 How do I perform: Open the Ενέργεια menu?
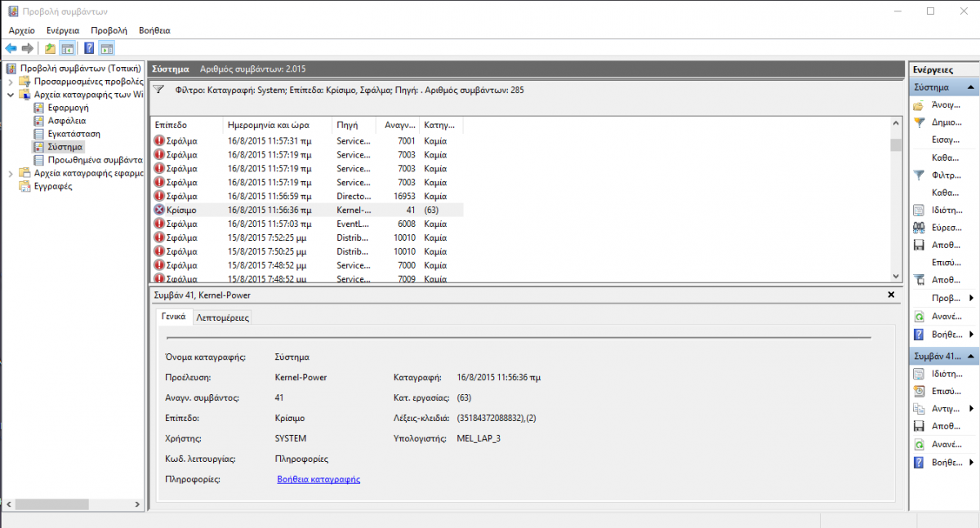click(x=62, y=30)
